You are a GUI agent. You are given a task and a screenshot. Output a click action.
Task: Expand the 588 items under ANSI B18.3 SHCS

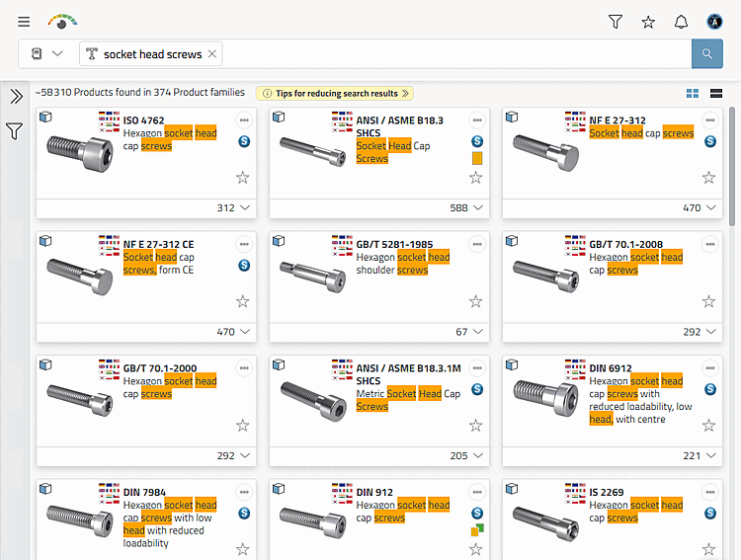pos(466,208)
